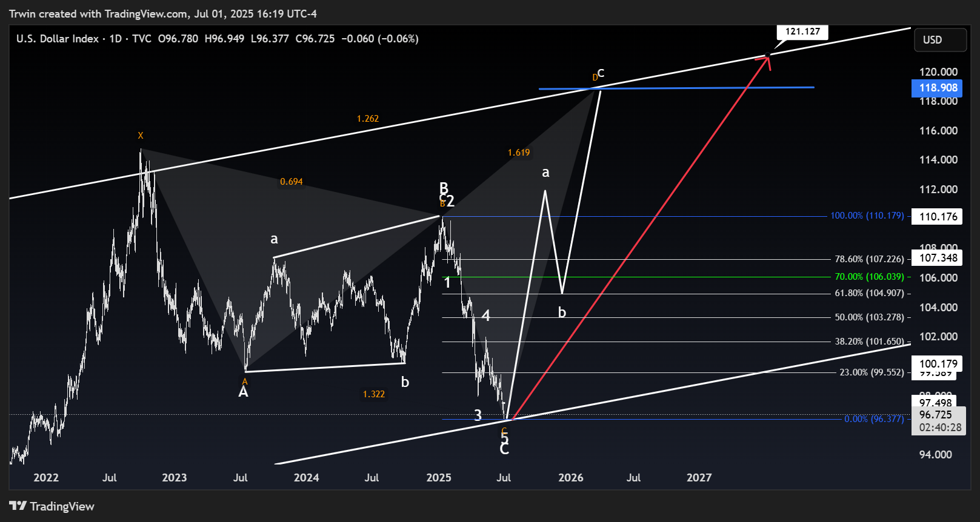Click the 1.619 harmonic ratio label
The height and width of the screenshot is (522, 980).
tap(519, 153)
